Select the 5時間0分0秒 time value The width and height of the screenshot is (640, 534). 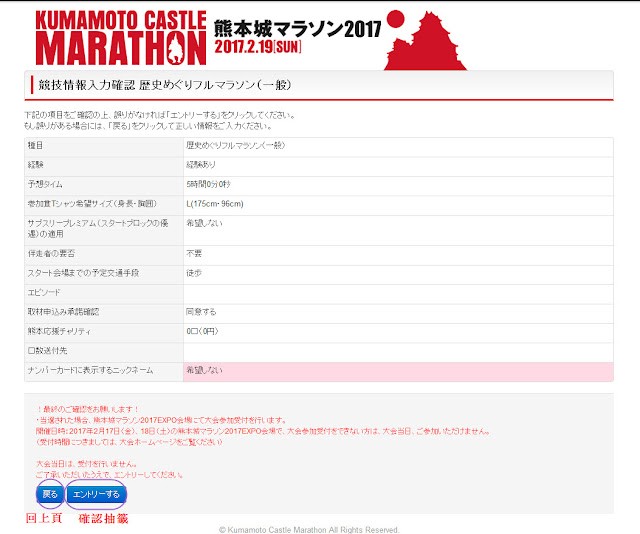click(208, 184)
